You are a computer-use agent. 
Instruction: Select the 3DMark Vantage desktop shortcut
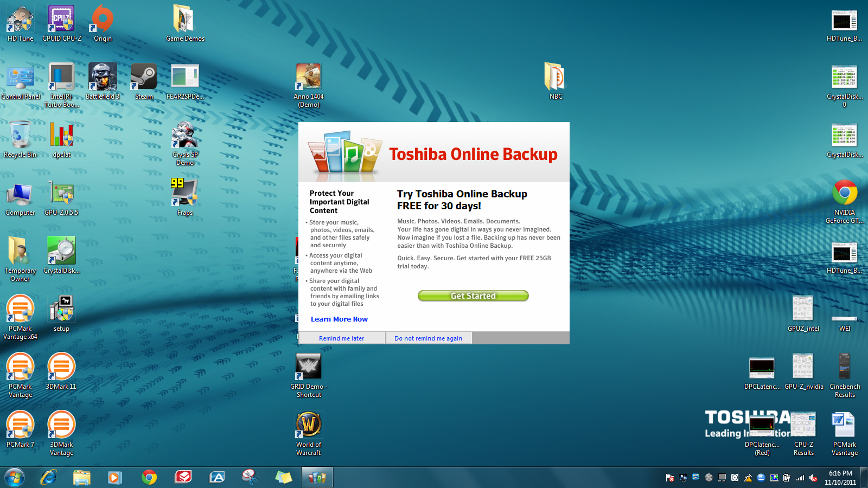tap(61, 433)
